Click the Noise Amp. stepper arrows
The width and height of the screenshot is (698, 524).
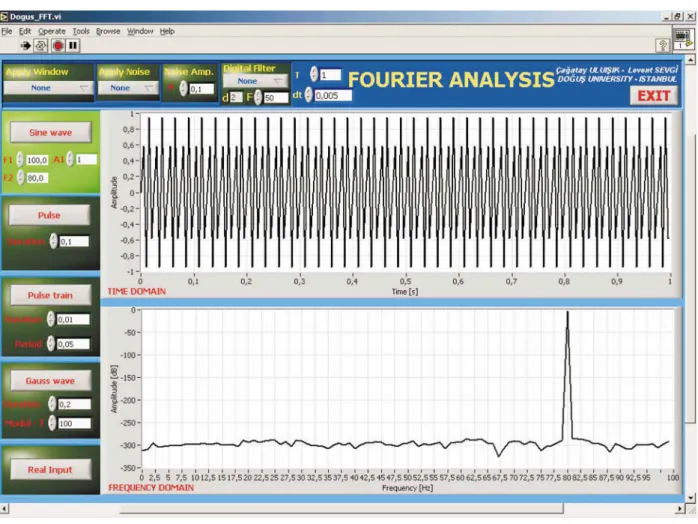pos(183,89)
